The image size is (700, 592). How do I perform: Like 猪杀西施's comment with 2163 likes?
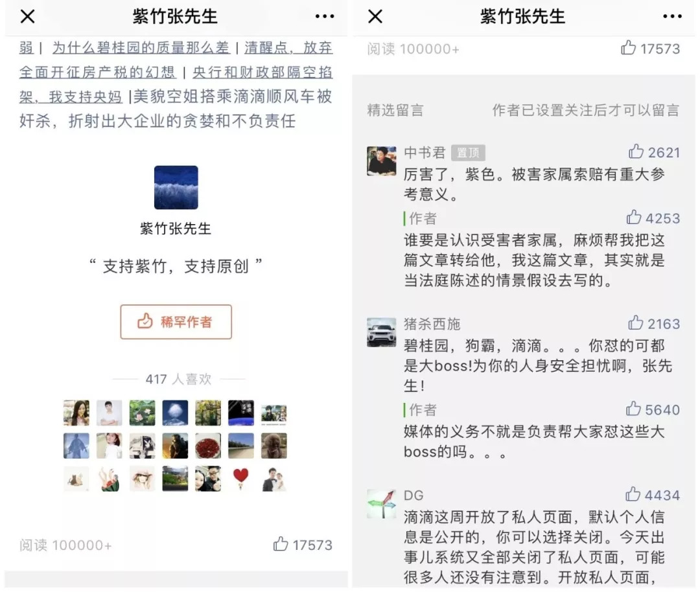[x=636, y=323]
